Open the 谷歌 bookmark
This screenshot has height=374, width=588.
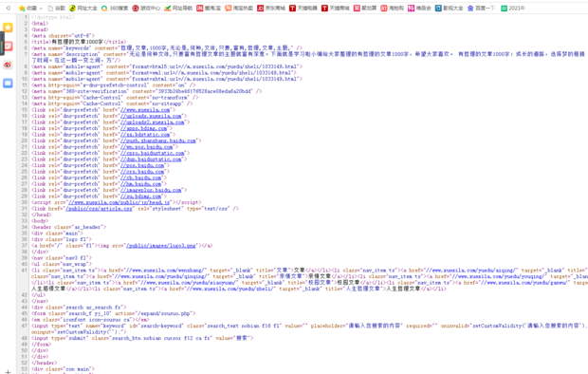pos(56,8)
